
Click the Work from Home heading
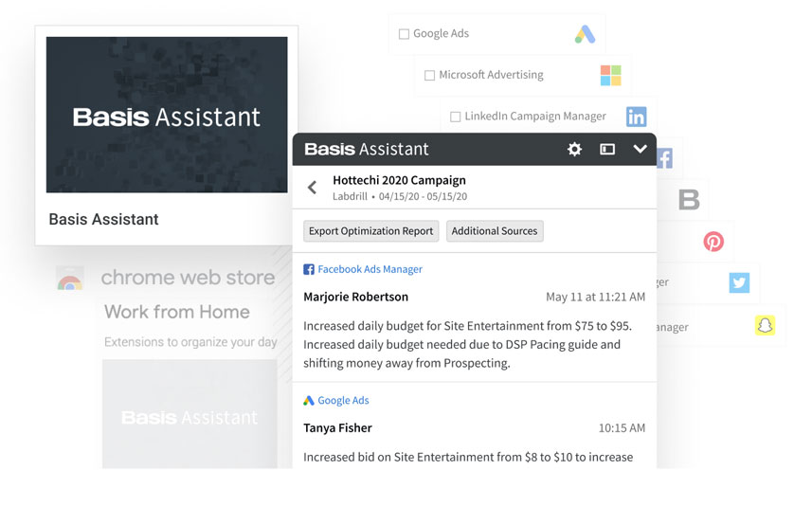[176, 312]
